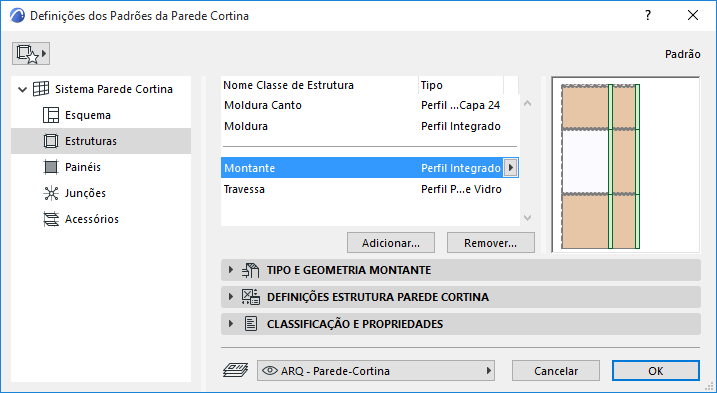Collapse the Sistema Parede Cortina tree

[22, 89]
